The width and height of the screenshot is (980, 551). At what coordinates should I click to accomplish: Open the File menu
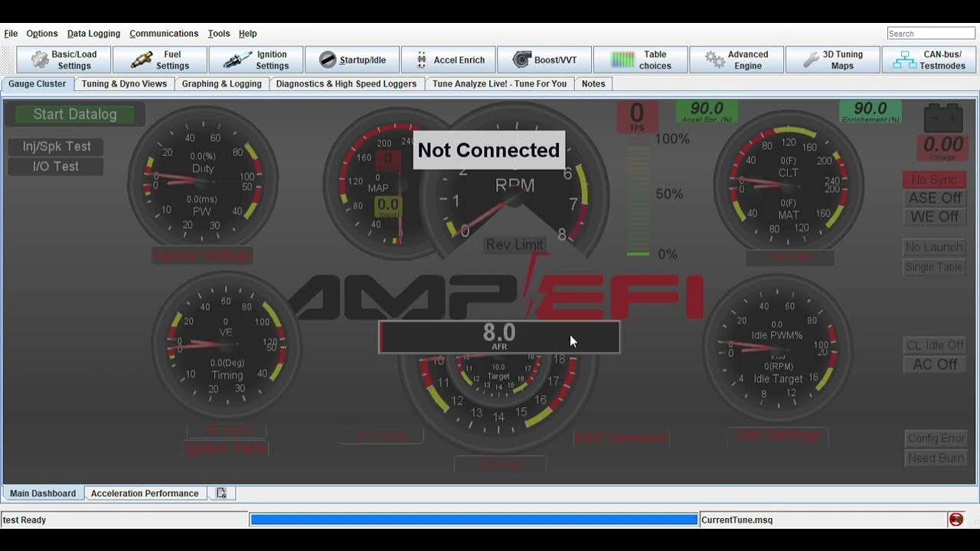pyautogui.click(x=11, y=34)
